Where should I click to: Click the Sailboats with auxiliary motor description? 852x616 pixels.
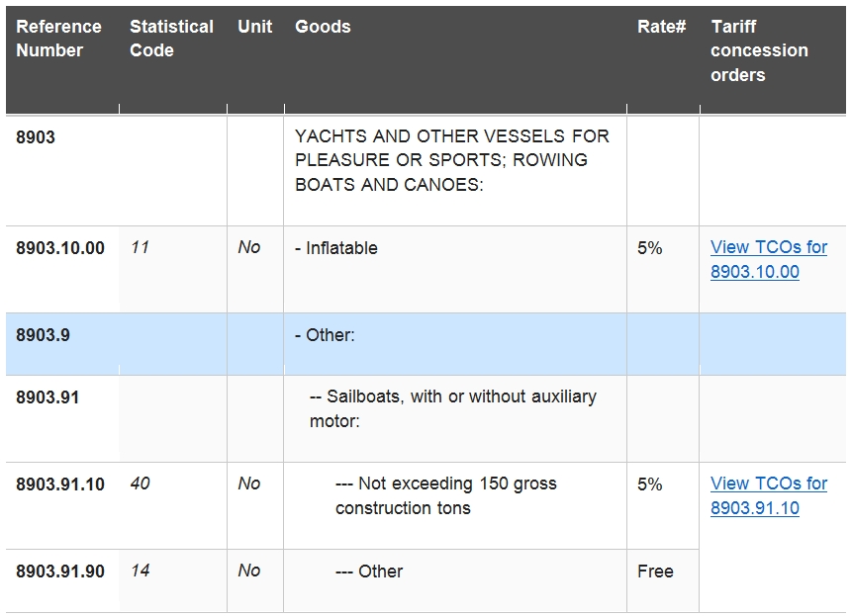coord(452,408)
